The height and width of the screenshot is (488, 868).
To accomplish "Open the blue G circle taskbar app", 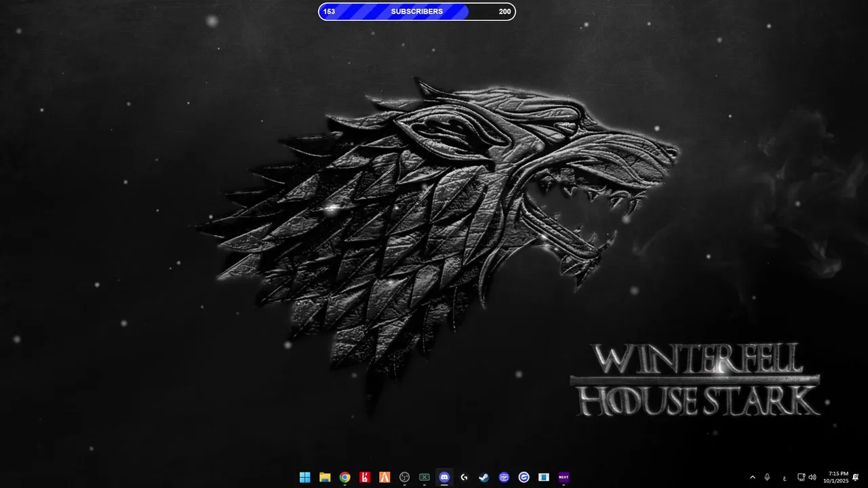I will (x=524, y=477).
